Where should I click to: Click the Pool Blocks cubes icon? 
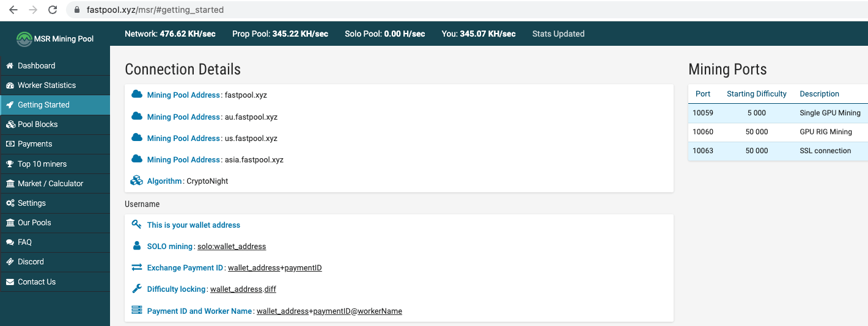(10, 125)
